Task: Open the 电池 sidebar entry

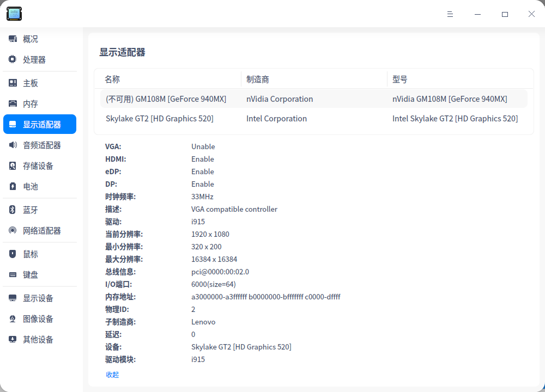Action: click(40, 186)
